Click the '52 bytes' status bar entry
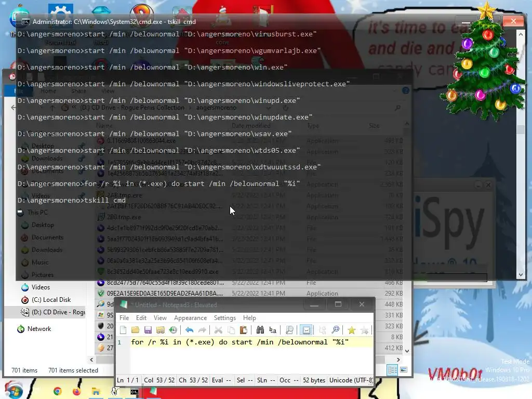Image resolution: width=532 pixels, height=399 pixels. pyautogui.click(x=314, y=380)
